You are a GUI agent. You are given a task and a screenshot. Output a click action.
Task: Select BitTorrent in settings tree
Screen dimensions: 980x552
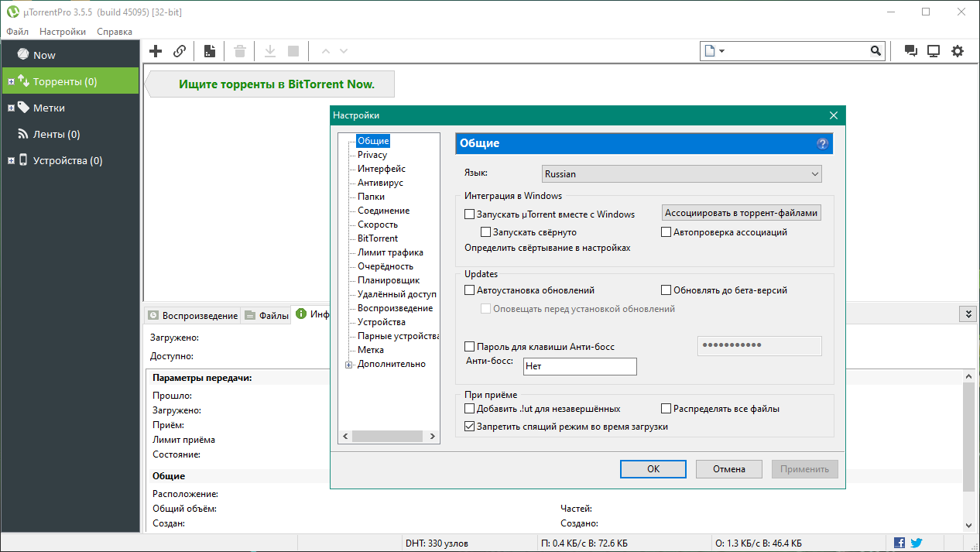click(378, 238)
